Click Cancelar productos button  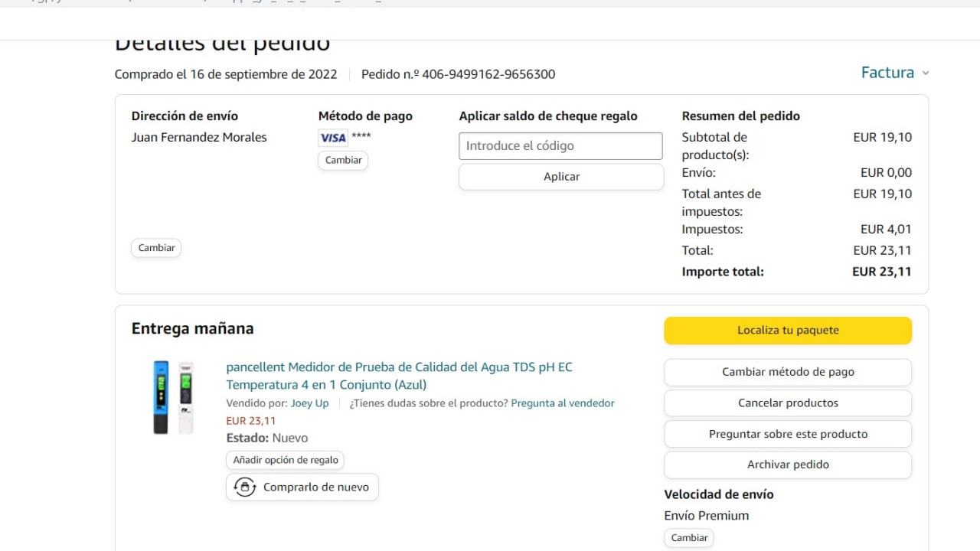point(788,403)
